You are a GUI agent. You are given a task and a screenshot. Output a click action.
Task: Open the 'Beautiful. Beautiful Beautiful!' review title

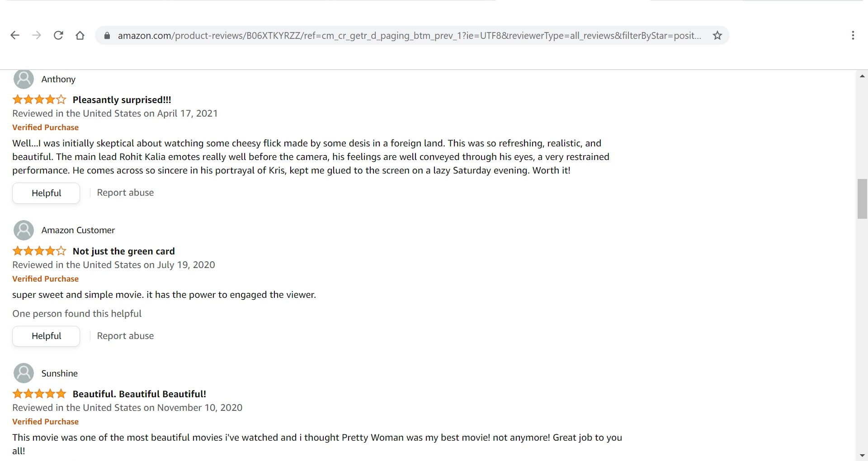click(139, 394)
